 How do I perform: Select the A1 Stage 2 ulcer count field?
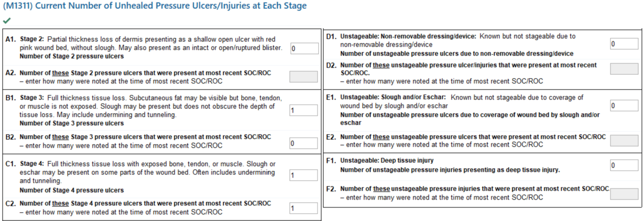pyautogui.click(x=304, y=49)
